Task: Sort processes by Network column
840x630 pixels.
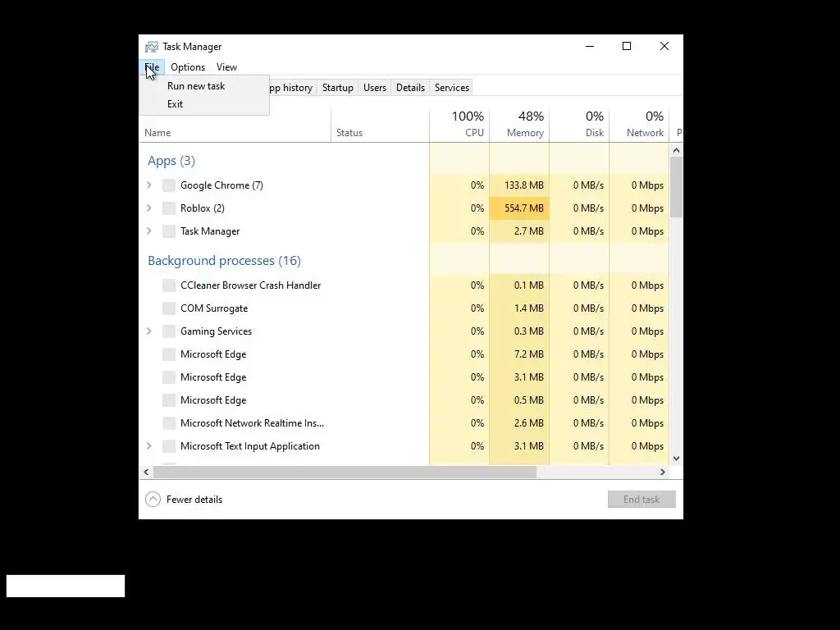Action: (x=639, y=126)
